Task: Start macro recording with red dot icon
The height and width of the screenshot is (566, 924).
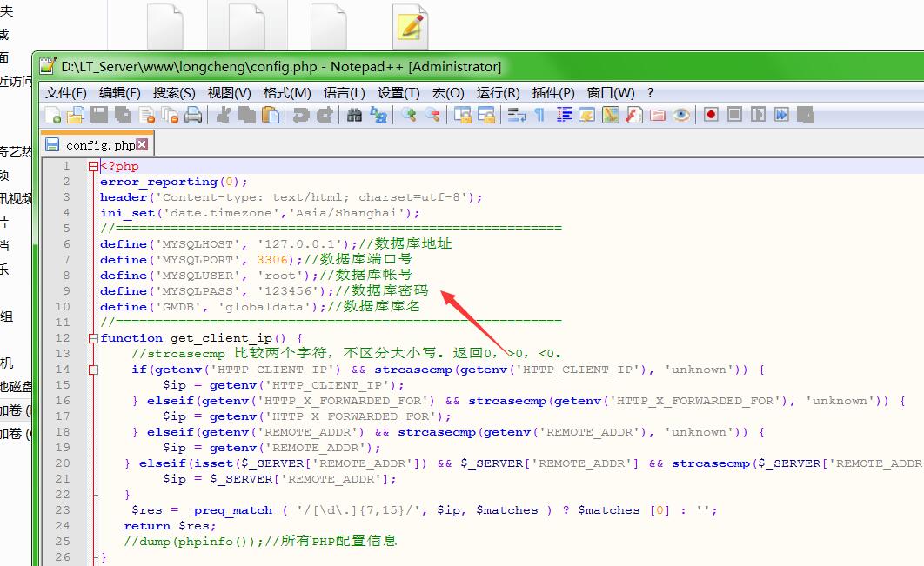Action: [711, 115]
